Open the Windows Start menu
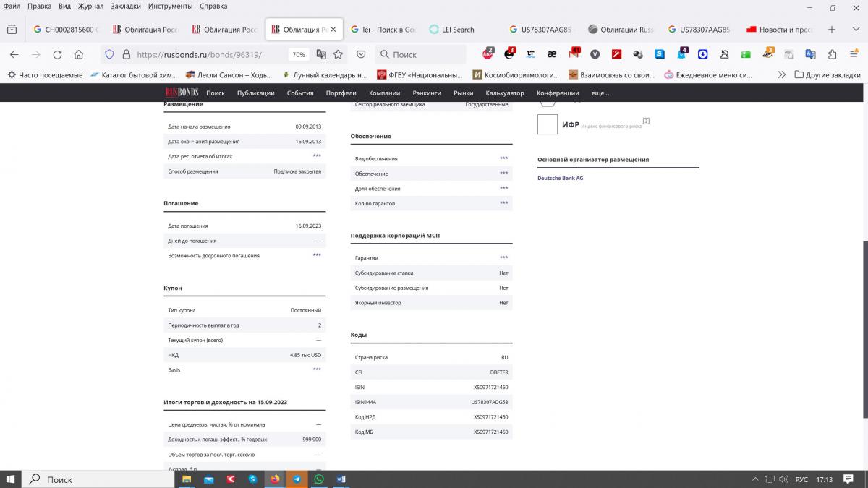The height and width of the screenshot is (488, 868). coord(11,479)
